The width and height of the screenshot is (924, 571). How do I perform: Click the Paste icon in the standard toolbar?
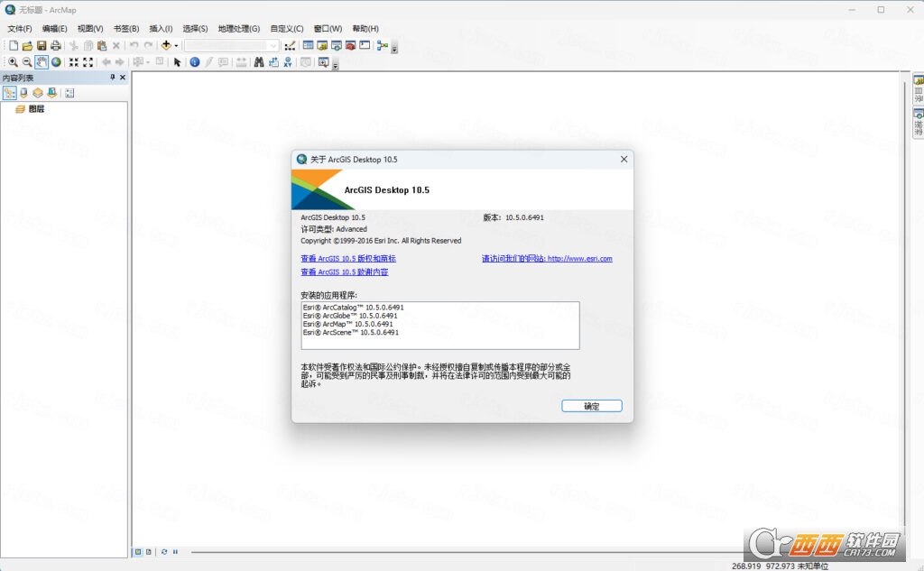point(102,45)
